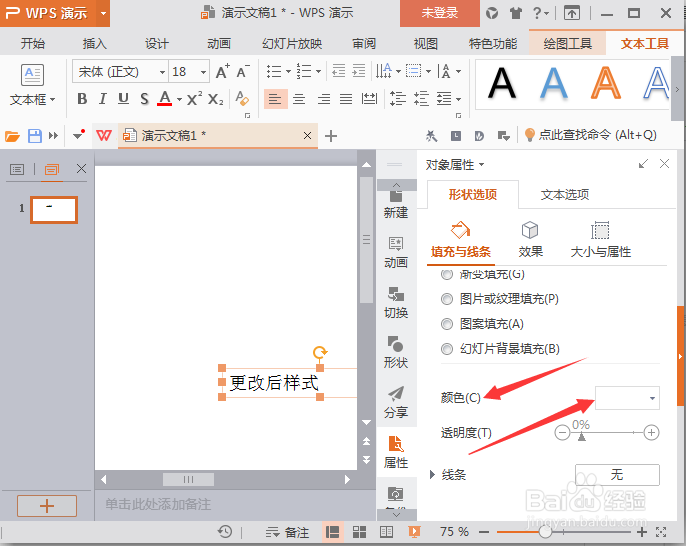This screenshot has width=686, height=546.
Task: Save the presentation with the disk icon
Action: point(35,136)
